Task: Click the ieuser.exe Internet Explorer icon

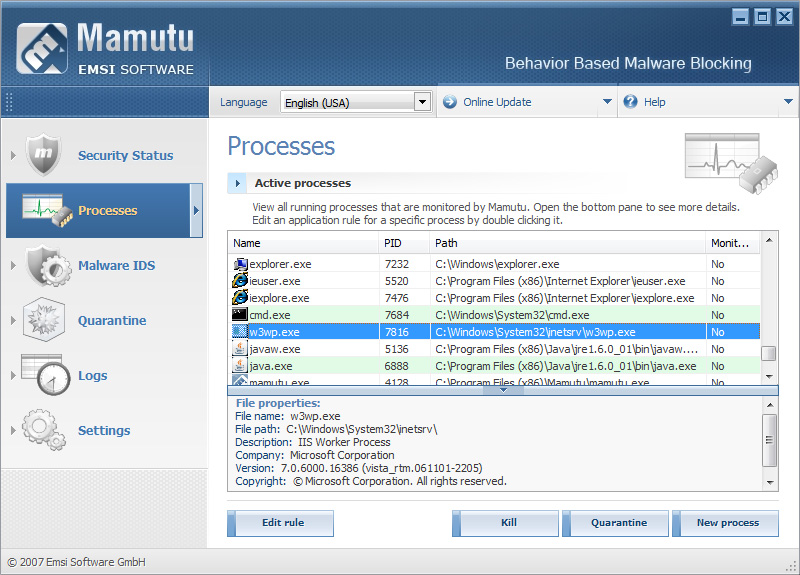Action: (240, 281)
